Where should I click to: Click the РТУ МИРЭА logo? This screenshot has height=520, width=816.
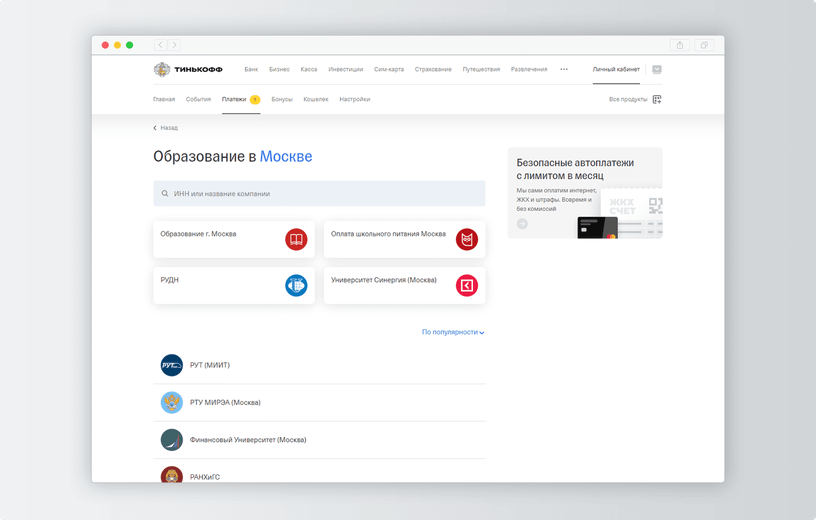[x=172, y=402]
